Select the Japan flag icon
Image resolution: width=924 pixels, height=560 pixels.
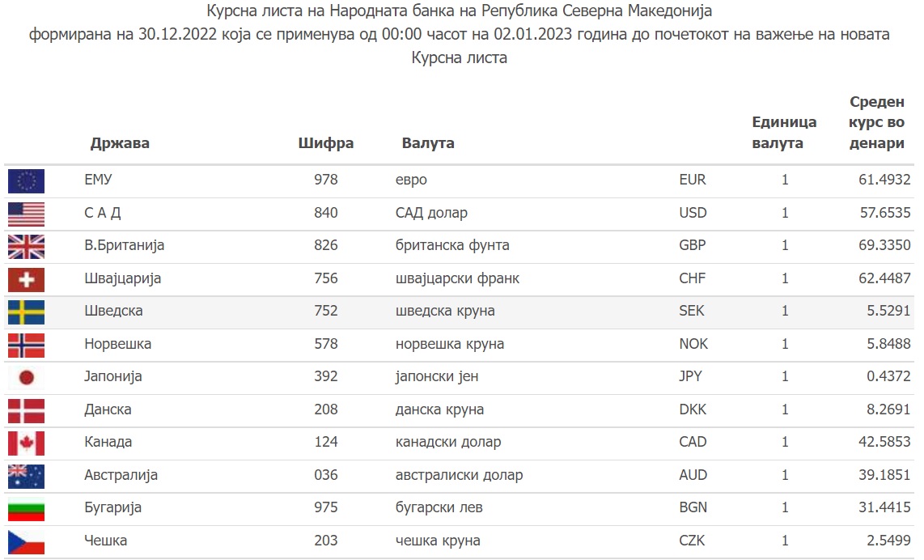pos(26,378)
